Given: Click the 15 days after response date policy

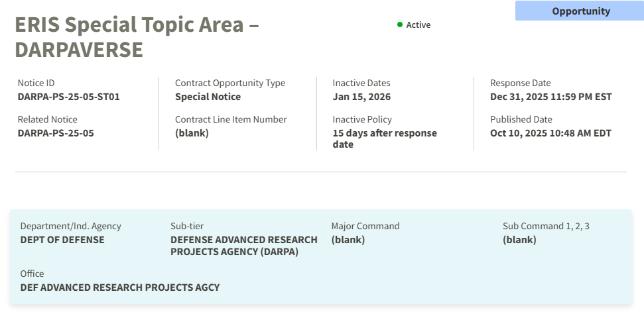Looking at the screenshot, I should point(385,138).
